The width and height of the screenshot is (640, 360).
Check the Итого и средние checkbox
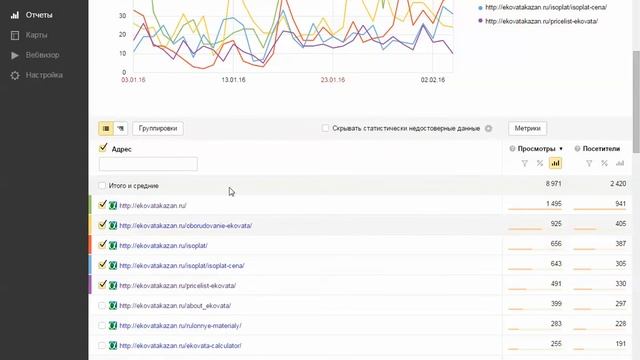click(102, 186)
